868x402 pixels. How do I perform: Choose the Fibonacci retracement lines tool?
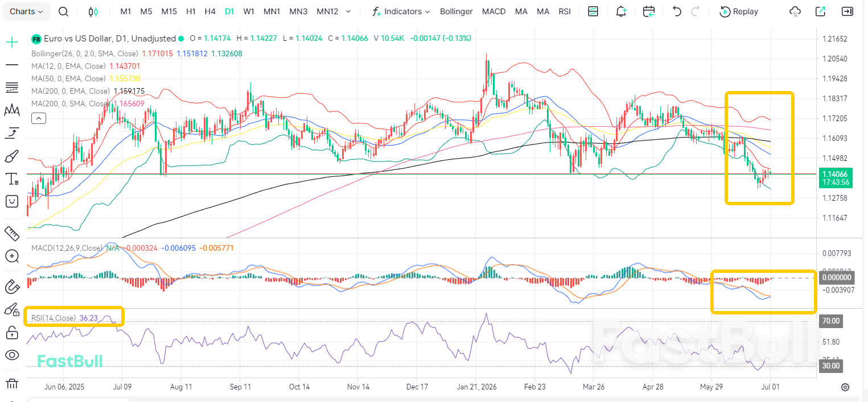point(12,87)
